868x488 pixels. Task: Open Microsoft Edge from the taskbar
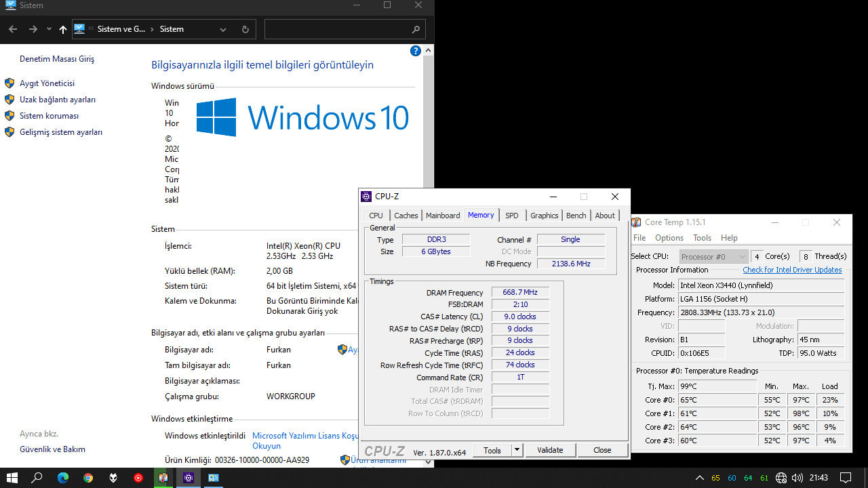pos(62,478)
